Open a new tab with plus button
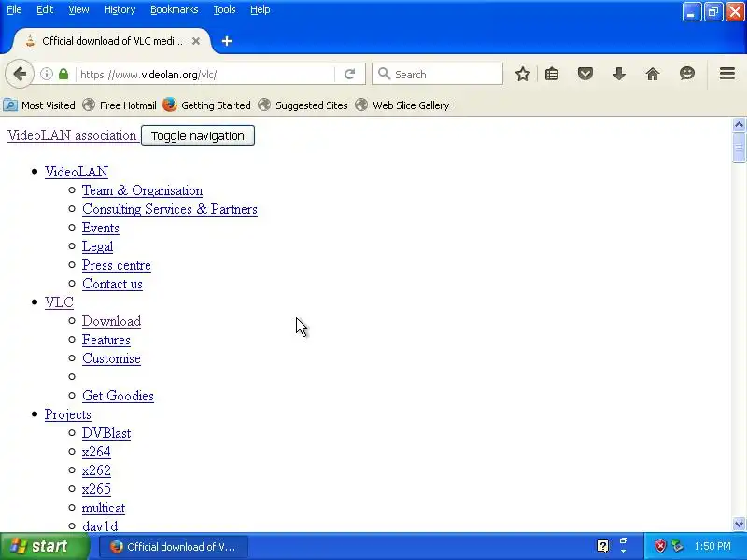The image size is (747, 560). pos(227,41)
